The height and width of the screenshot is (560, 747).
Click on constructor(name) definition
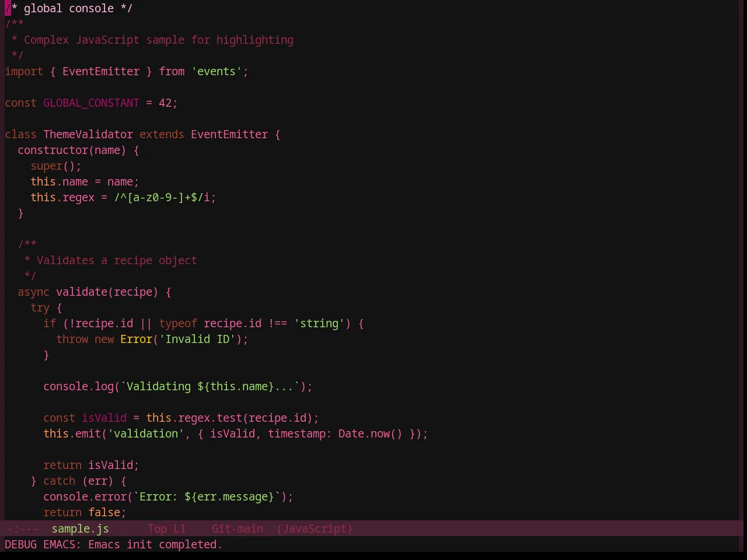(x=72, y=150)
